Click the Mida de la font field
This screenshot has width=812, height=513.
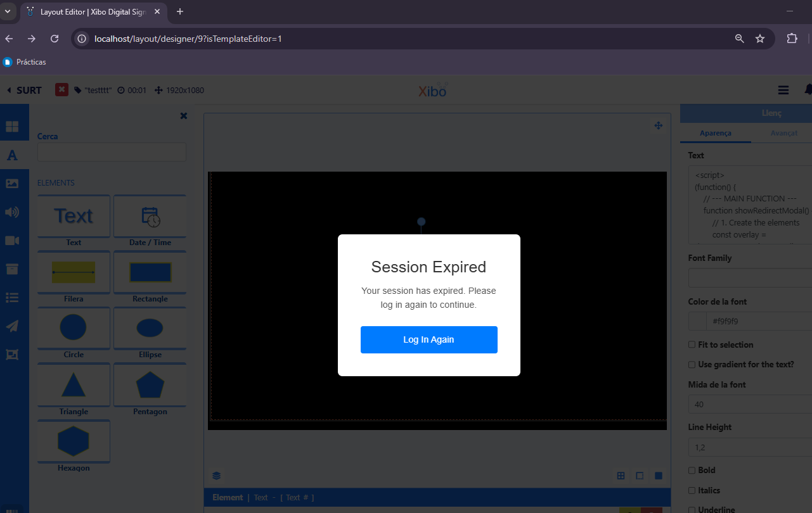point(750,404)
